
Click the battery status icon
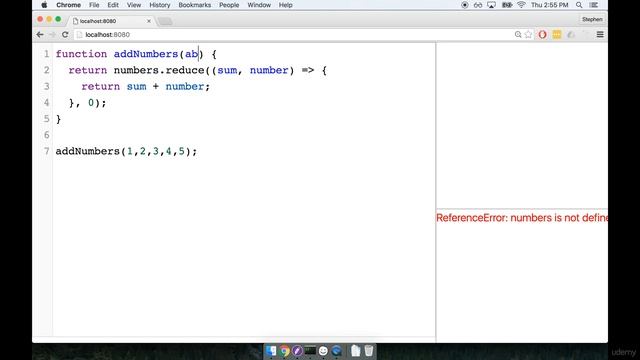tap(507, 5)
